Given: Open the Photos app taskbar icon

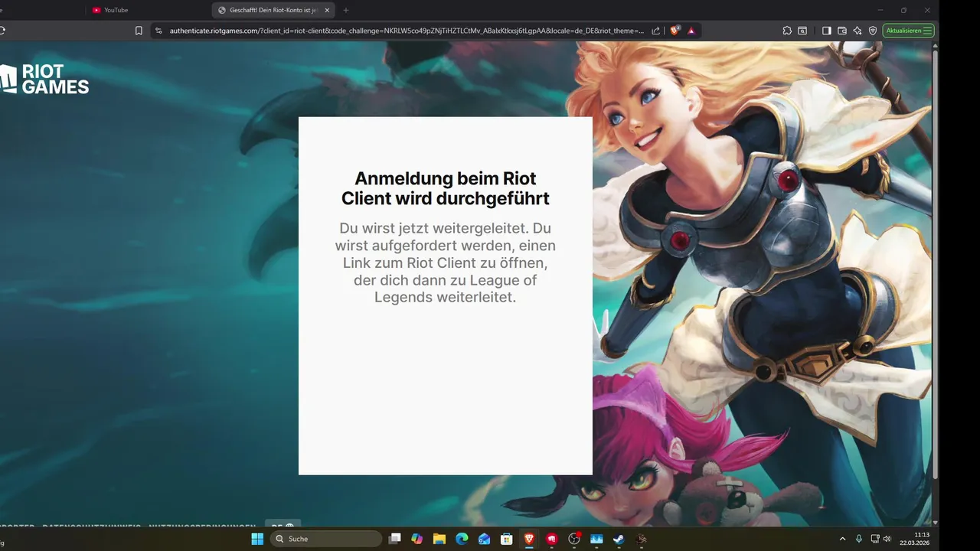Looking at the screenshot, I should (x=596, y=539).
